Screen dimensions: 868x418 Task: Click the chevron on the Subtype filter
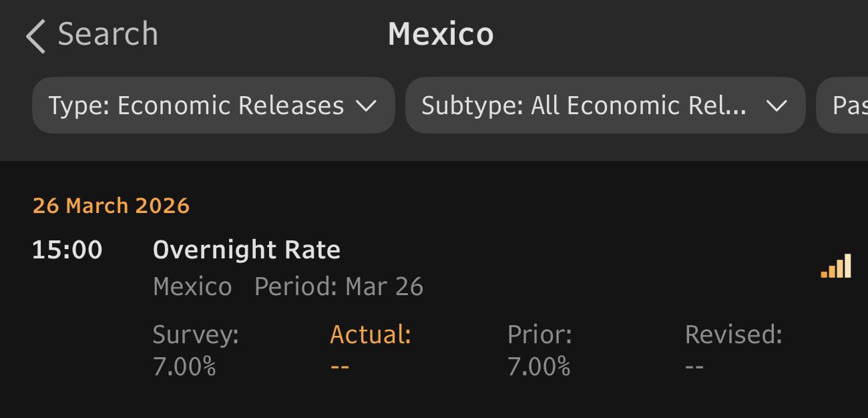pos(776,106)
